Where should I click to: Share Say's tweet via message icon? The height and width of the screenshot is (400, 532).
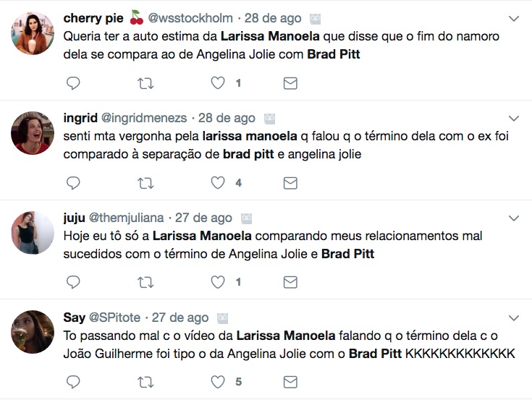[290, 381]
